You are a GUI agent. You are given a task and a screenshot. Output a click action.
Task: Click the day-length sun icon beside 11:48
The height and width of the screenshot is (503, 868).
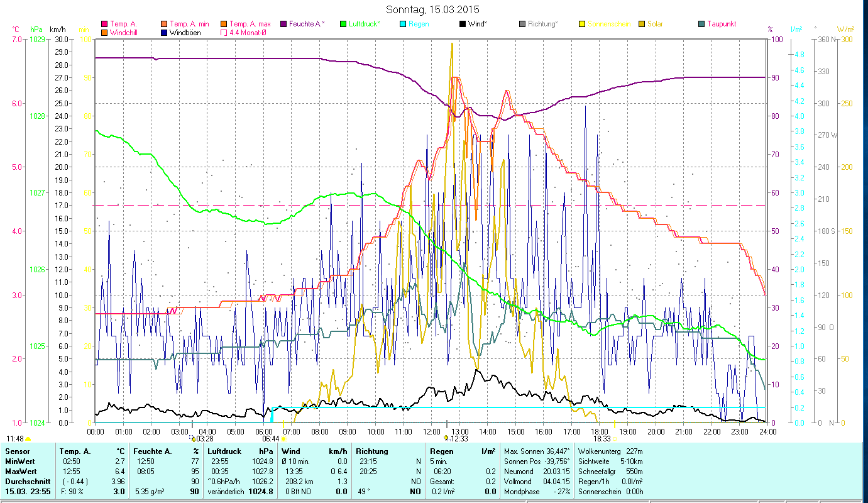pos(28,439)
